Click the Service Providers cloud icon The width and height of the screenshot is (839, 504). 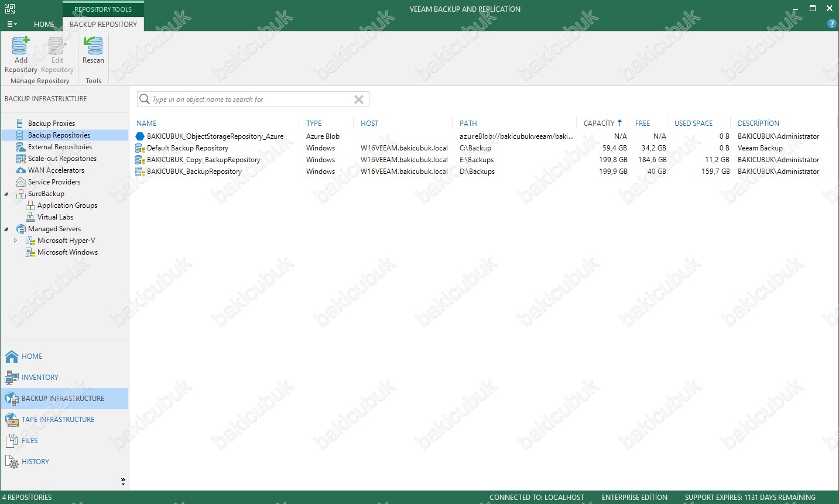coord(21,182)
